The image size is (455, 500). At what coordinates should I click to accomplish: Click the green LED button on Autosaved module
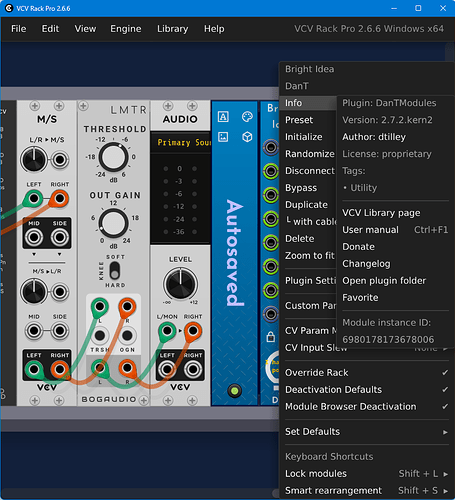235,390
